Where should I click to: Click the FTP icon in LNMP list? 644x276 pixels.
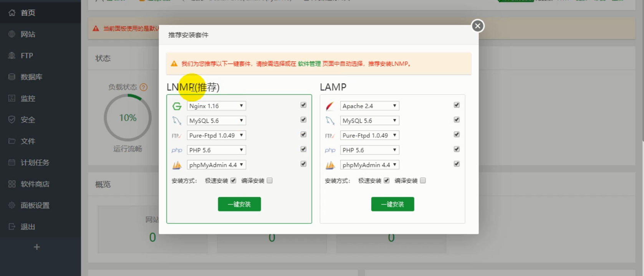click(177, 136)
